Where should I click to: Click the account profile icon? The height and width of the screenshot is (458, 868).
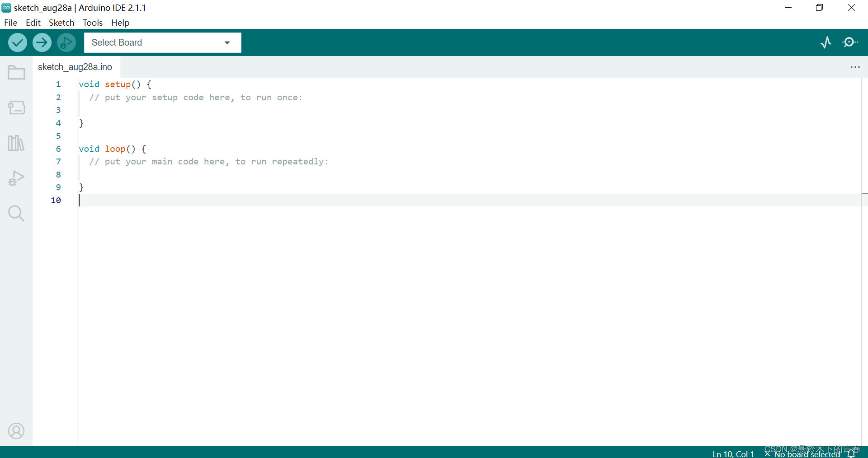tap(16, 431)
